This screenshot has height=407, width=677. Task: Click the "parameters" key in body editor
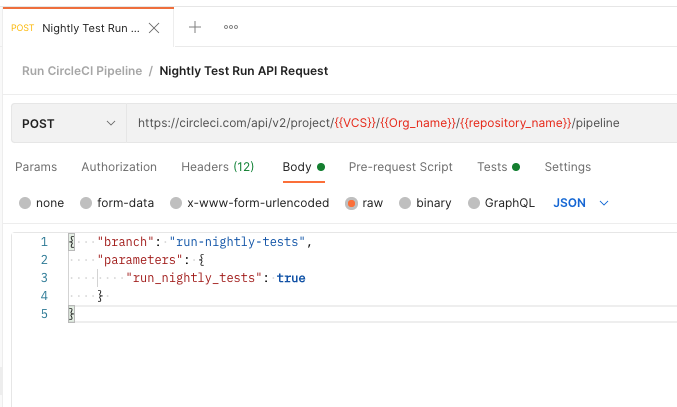[140, 260]
